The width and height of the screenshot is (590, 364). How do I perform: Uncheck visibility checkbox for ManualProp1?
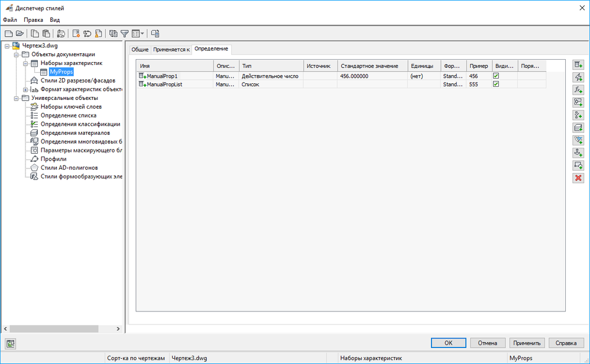pyautogui.click(x=496, y=76)
